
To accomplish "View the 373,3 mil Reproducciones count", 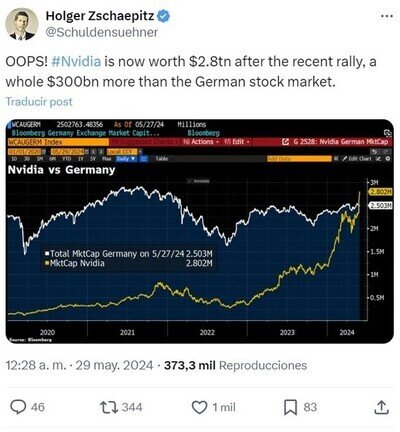I will [x=235, y=365].
